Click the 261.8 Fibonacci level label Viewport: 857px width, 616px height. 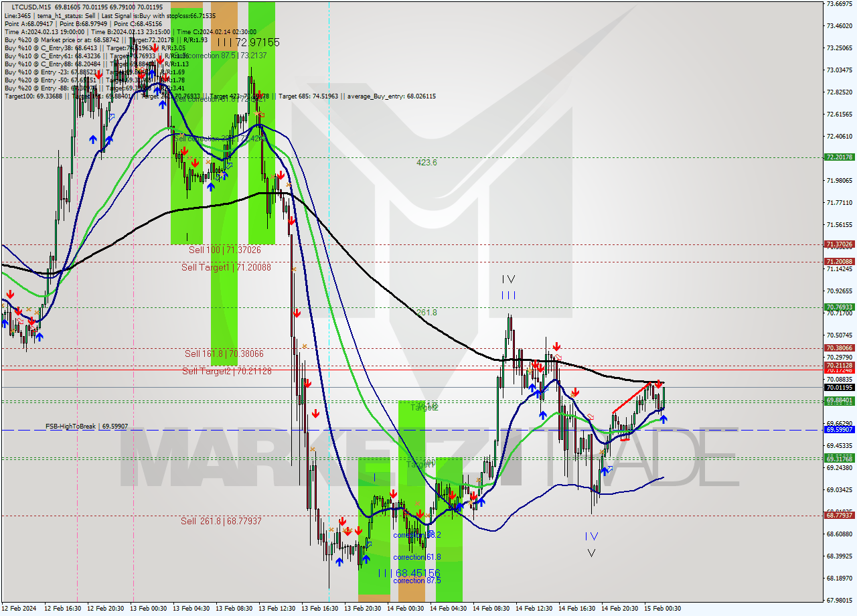426,313
